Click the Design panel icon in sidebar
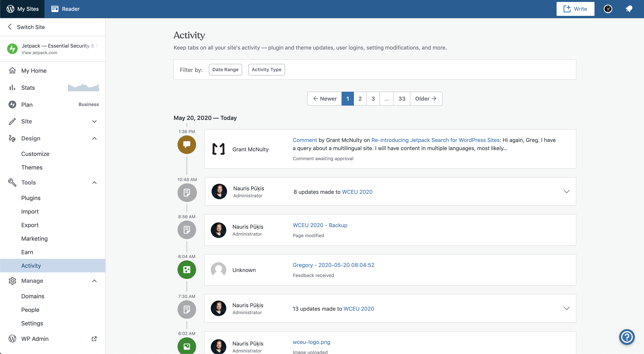This screenshot has width=644, height=354. 12,138
